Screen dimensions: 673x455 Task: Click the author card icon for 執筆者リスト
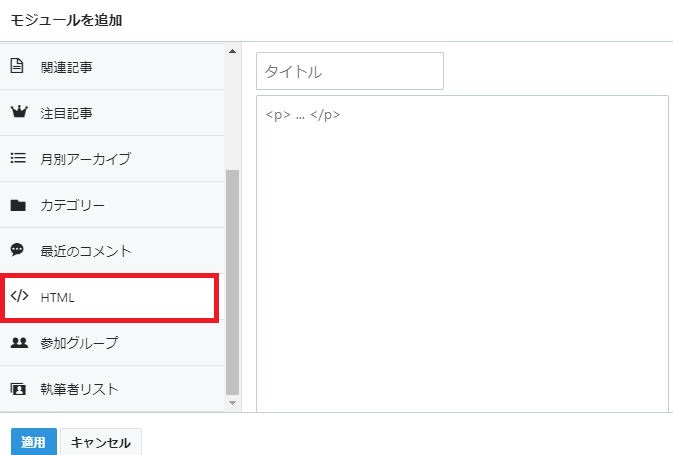coord(18,389)
